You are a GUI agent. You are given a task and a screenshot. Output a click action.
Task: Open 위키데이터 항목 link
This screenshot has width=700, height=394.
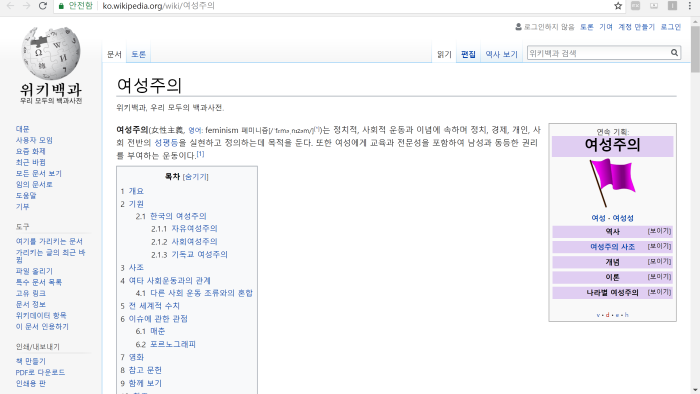pos(41,315)
